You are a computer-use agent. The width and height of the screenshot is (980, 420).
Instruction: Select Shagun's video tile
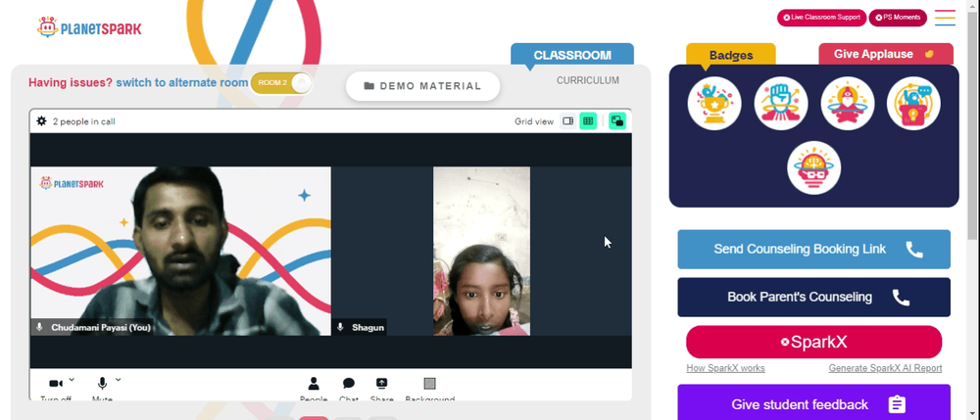[481, 251]
